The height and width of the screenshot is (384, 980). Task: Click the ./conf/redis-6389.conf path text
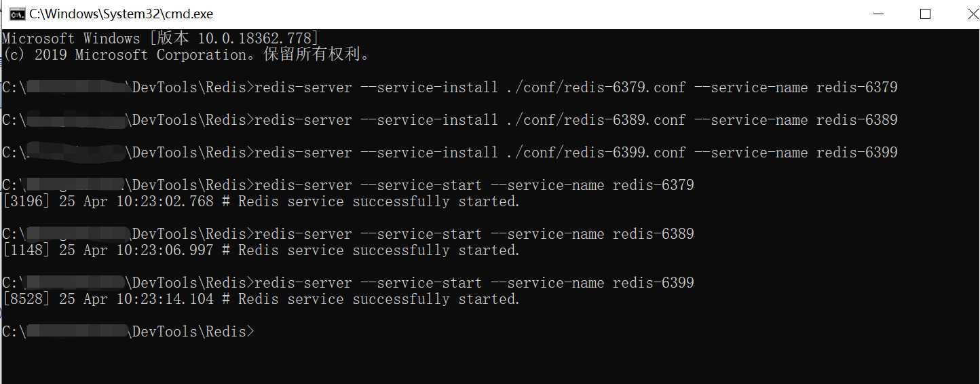(596, 120)
